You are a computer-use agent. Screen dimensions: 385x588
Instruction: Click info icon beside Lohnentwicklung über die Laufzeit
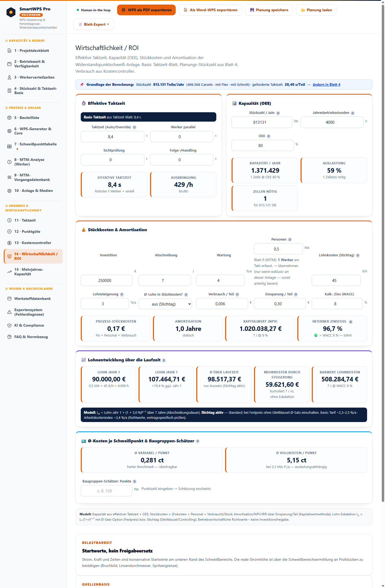tap(164, 360)
